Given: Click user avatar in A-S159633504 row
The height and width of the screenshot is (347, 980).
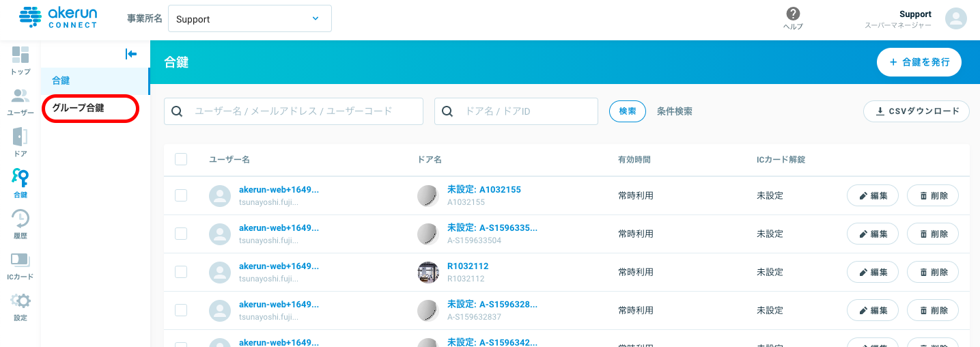Looking at the screenshot, I should [x=220, y=234].
